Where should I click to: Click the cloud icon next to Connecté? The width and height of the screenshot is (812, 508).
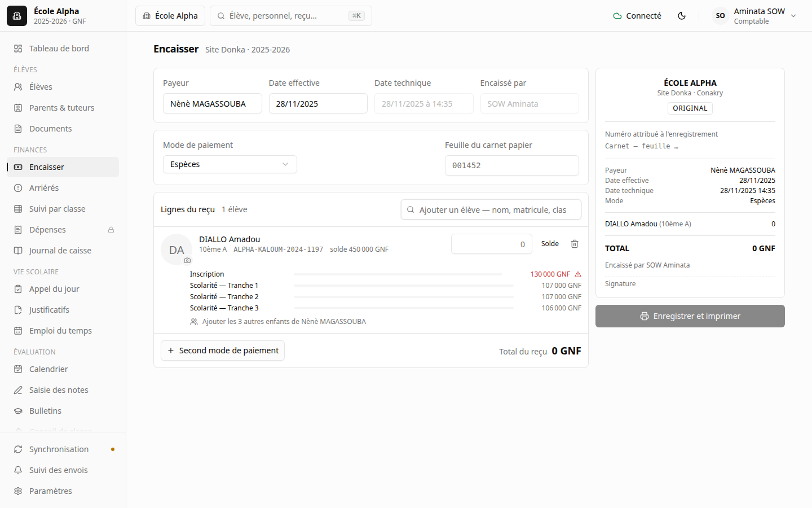point(617,16)
